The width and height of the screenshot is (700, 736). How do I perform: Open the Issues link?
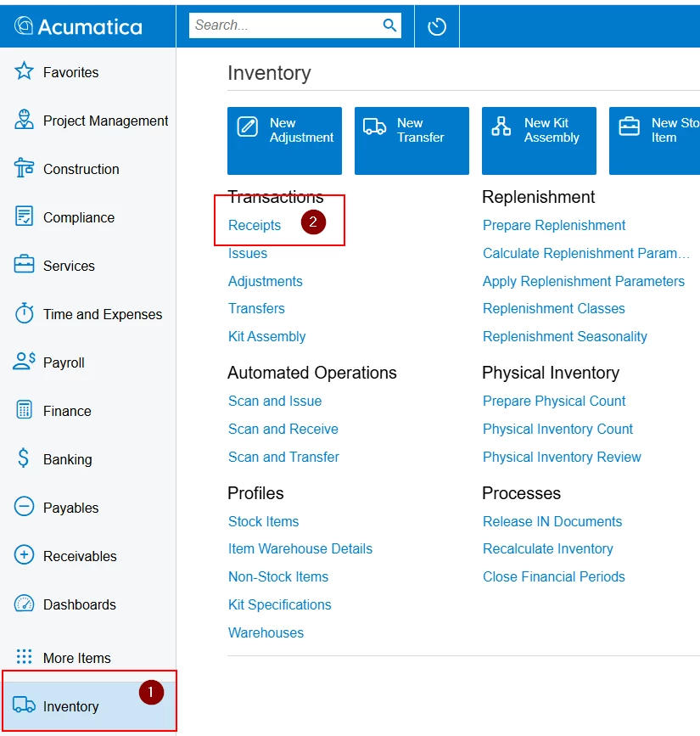tap(248, 254)
